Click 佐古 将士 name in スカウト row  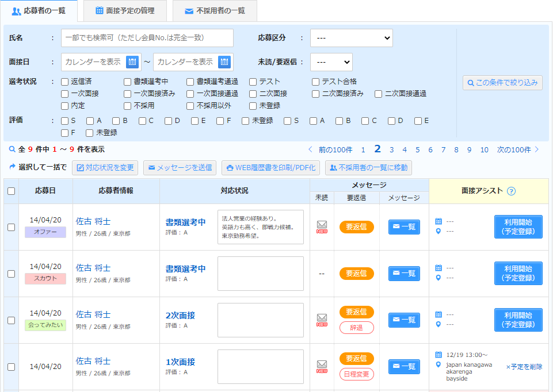click(x=93, y=268)
